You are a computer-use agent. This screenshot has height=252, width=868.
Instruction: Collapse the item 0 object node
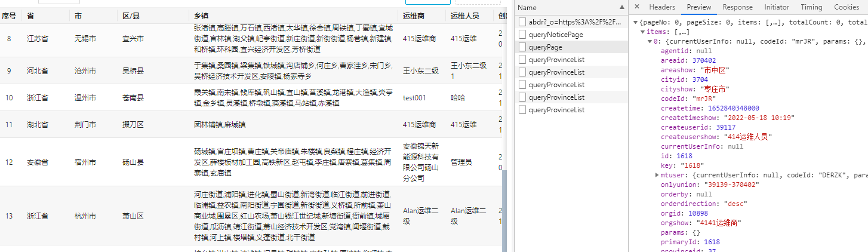point(650,41)
